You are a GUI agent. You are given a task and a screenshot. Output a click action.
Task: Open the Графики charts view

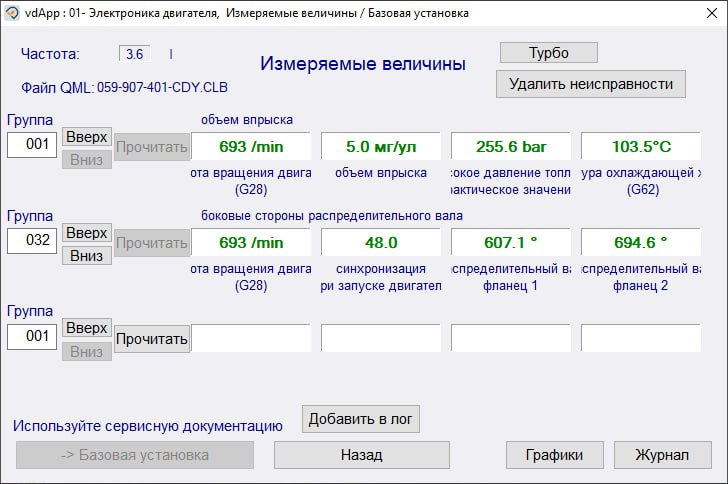tap(554, 455)
